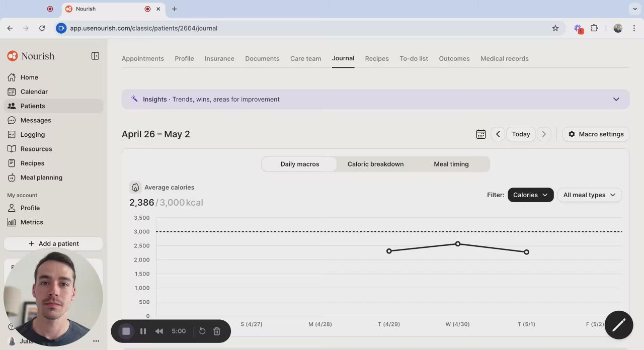Screen dimensions: 644x350
Task: Click the Average calories flame icon
Action: click(135, 188)
